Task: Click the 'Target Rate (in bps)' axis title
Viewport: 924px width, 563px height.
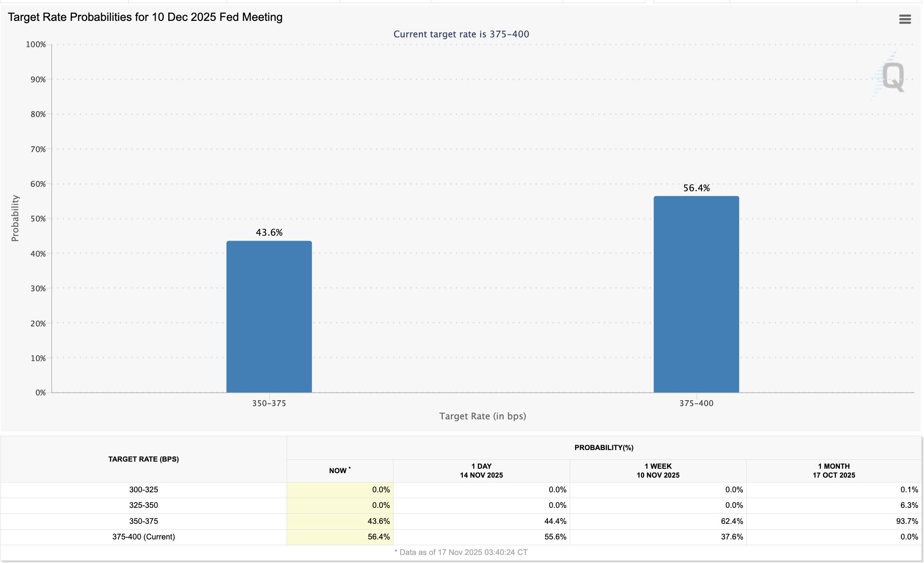Action: [x=482, y=416]
